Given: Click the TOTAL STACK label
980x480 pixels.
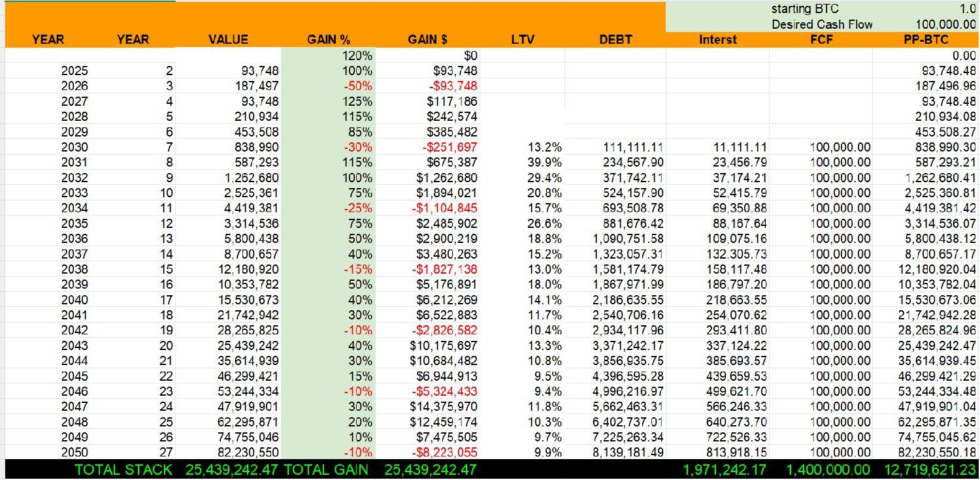Looking at the screenshot, I should click(123, 470).
